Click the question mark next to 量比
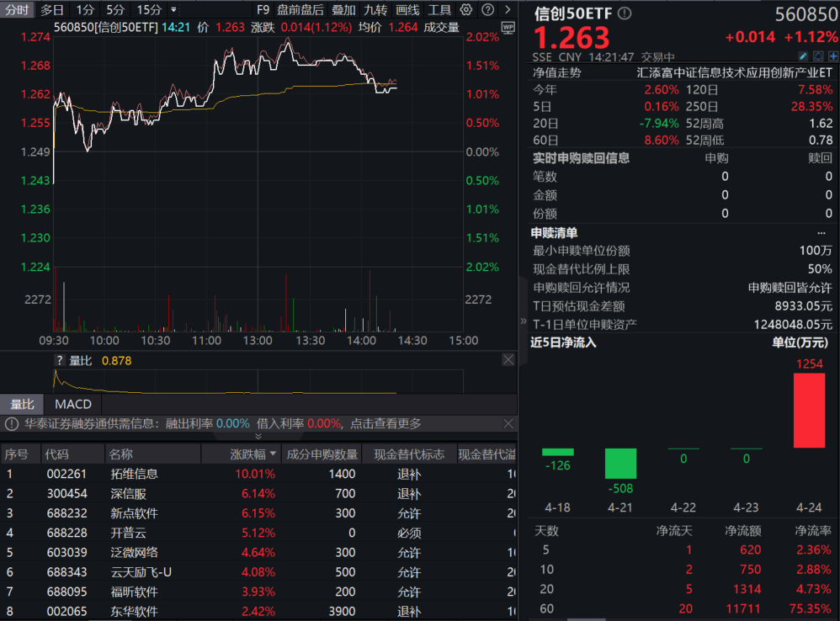Screen dimensions: 840x621 pyautogui.click(x=59, y=360)
